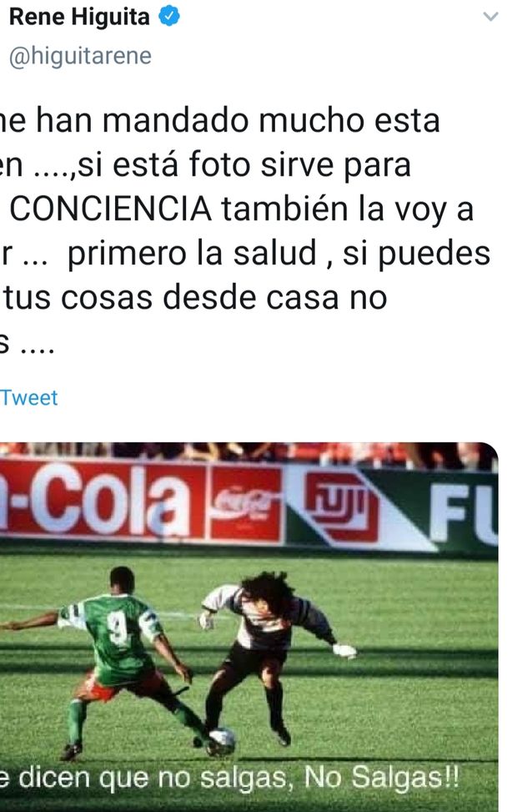This screenshot has width=517, height=812.
Task: Open Rene Higuita's profile name
Action: 79,17
